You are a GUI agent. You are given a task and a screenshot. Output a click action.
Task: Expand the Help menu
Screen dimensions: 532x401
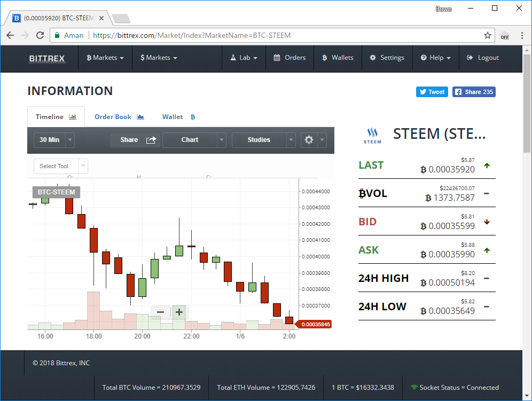(x=436, y=58)
